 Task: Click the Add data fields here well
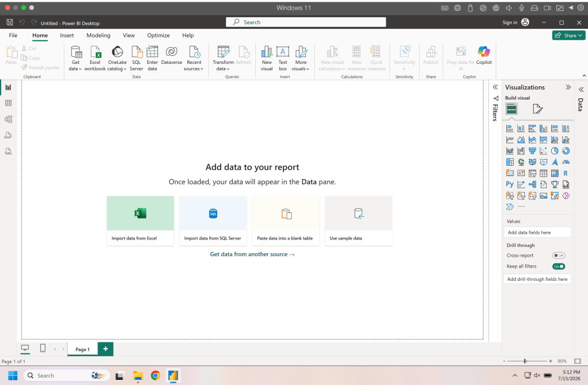(537, 232)
